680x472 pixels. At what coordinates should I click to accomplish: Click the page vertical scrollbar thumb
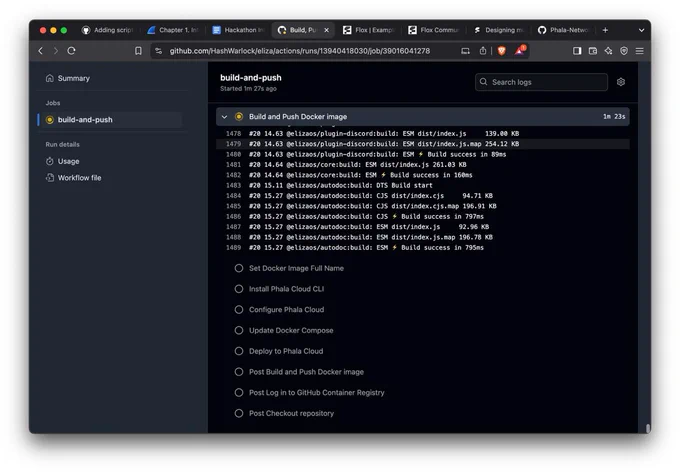coord(648,428)
